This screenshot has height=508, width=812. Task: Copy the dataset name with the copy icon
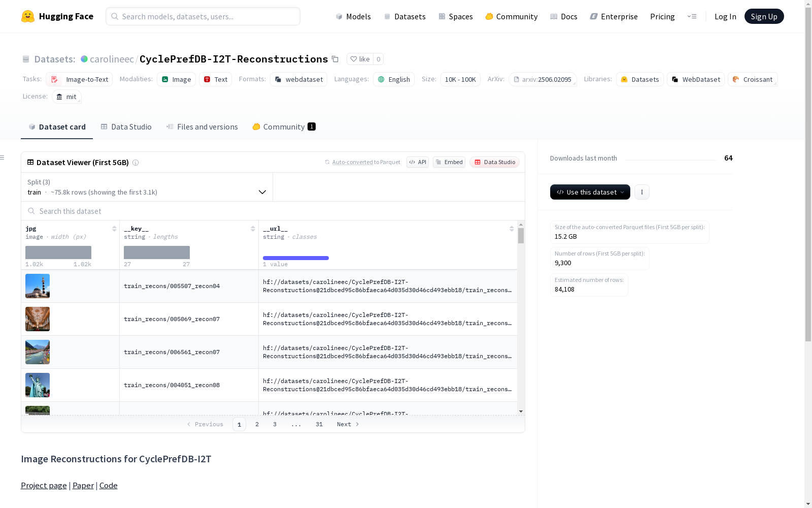pos(335,59)
